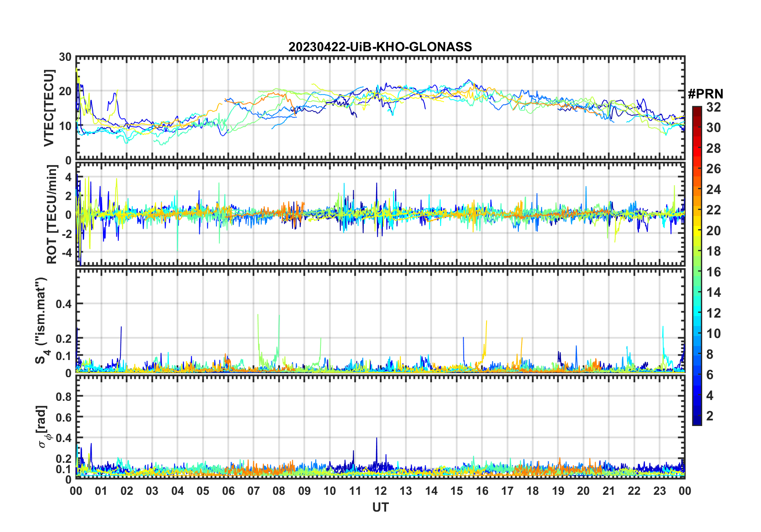Click colorbar tick label 26

(714, 169)
